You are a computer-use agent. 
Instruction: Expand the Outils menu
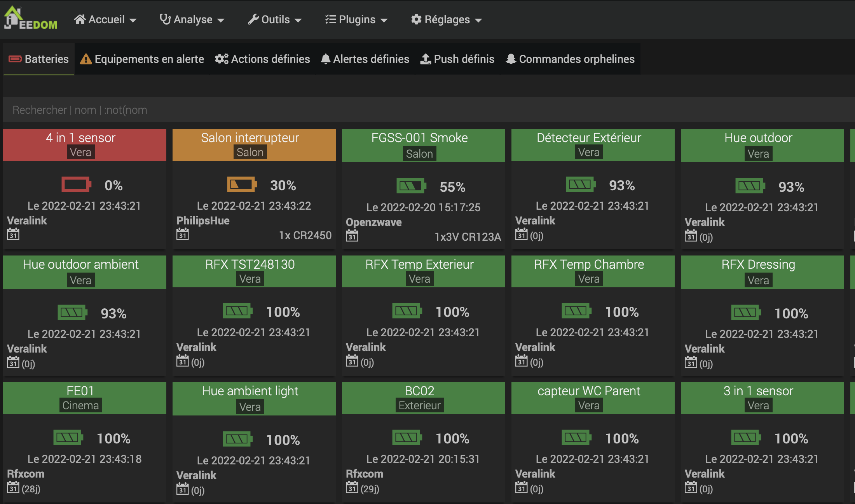coord(275,19)
